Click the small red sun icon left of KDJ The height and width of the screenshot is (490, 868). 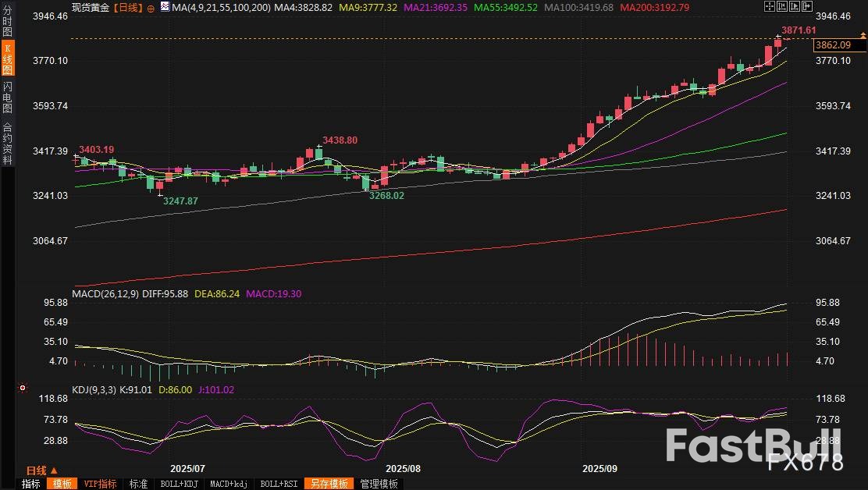coord(23,388)
